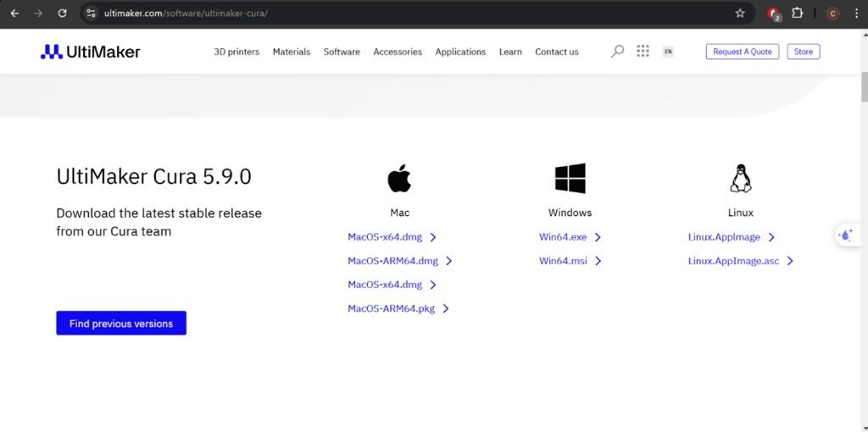
Task: Download MacOS-ARM64.pkg installer
Action: point(391,308)
